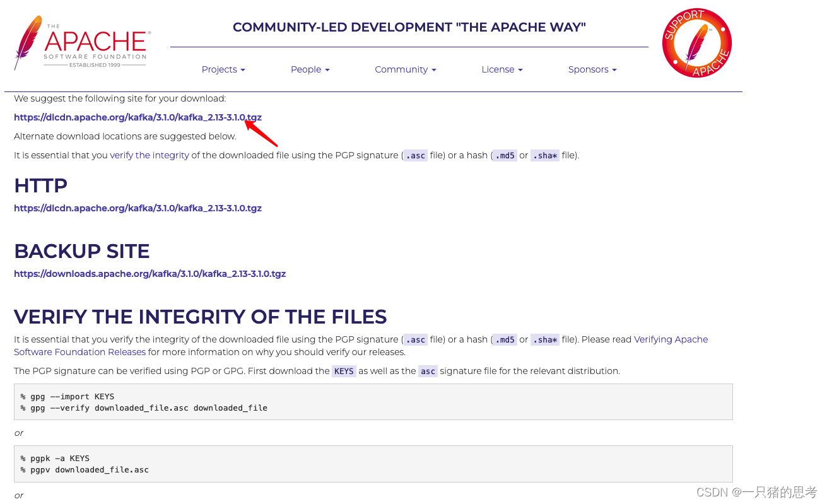Expand the License menu

[x=501, y=69]
